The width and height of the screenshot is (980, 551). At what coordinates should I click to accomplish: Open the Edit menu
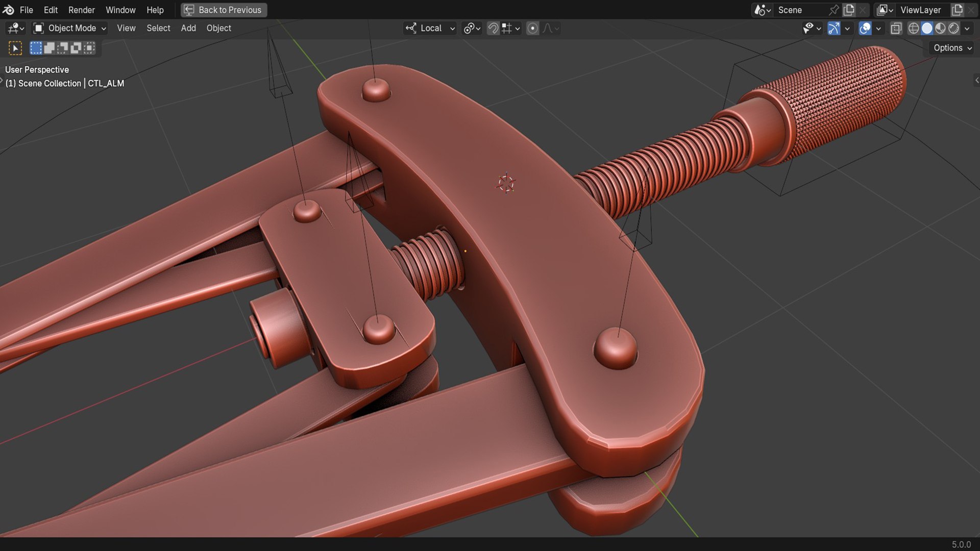click(51, 10)
